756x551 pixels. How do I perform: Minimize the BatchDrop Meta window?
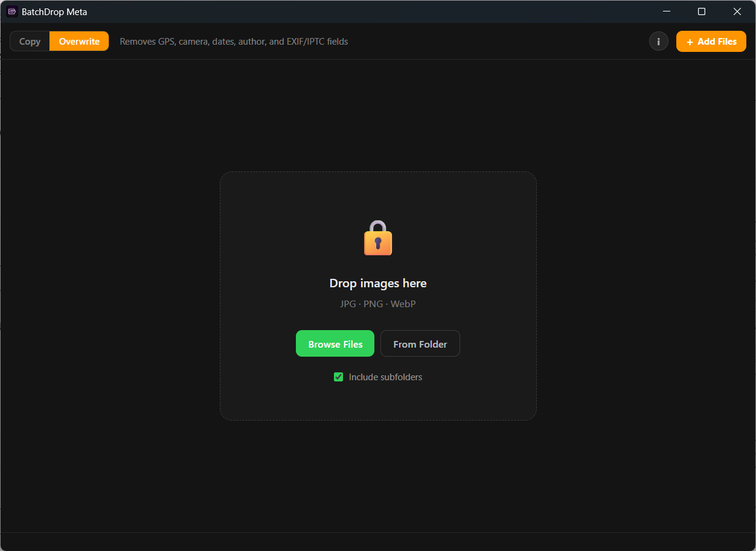click(x=667, y=11)
